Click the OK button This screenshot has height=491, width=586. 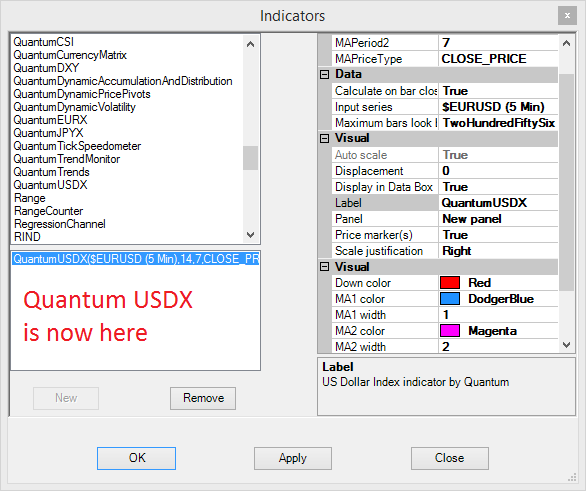point(136,458)
